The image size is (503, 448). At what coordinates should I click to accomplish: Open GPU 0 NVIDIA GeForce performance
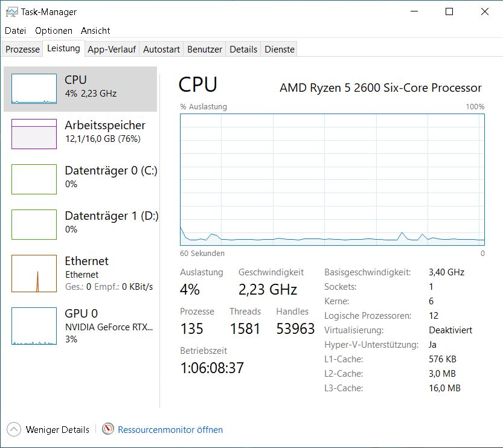tap(34, 326)
